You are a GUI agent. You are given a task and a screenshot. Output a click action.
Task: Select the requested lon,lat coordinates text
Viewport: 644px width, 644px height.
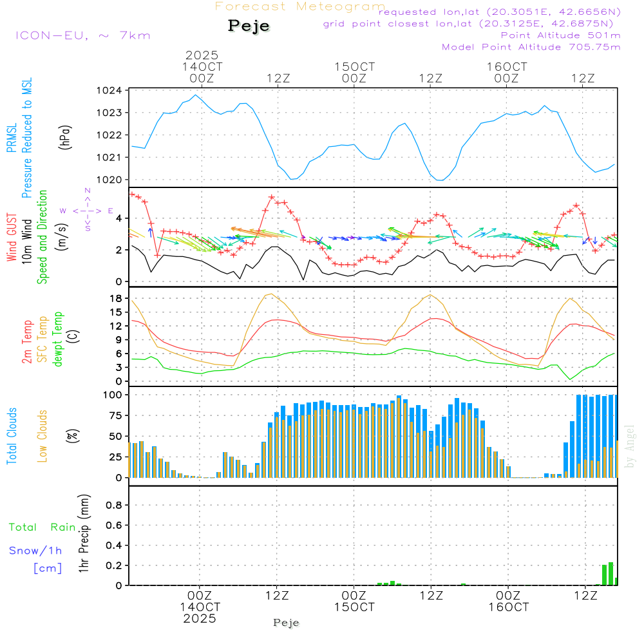[x=499, y=12]
